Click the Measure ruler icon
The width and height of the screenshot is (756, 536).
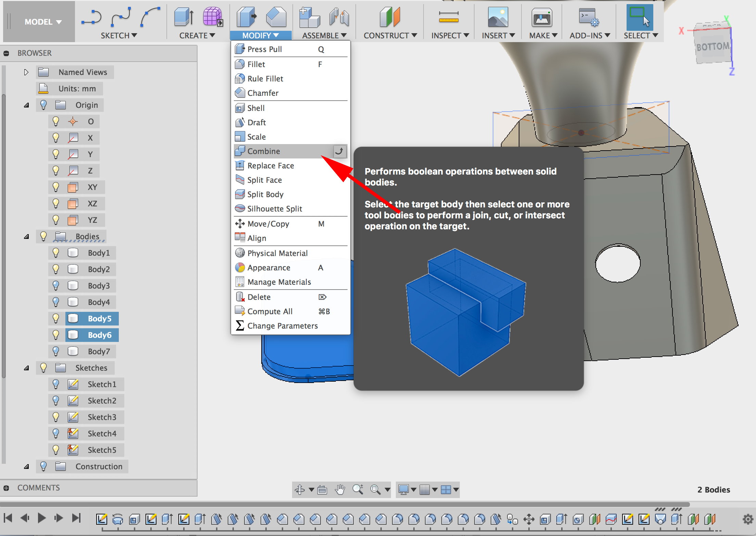click(449, 17)
